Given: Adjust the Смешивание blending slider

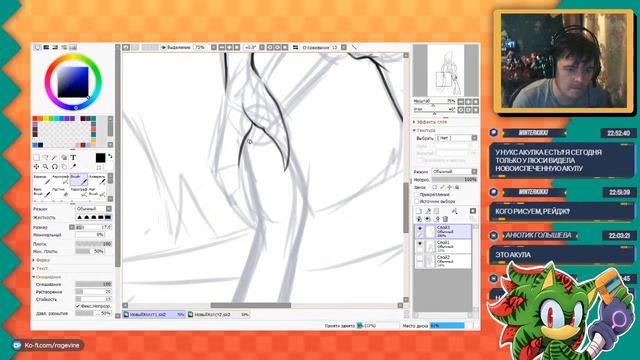Looking at the screenshot, I should (x=93, y=284).
